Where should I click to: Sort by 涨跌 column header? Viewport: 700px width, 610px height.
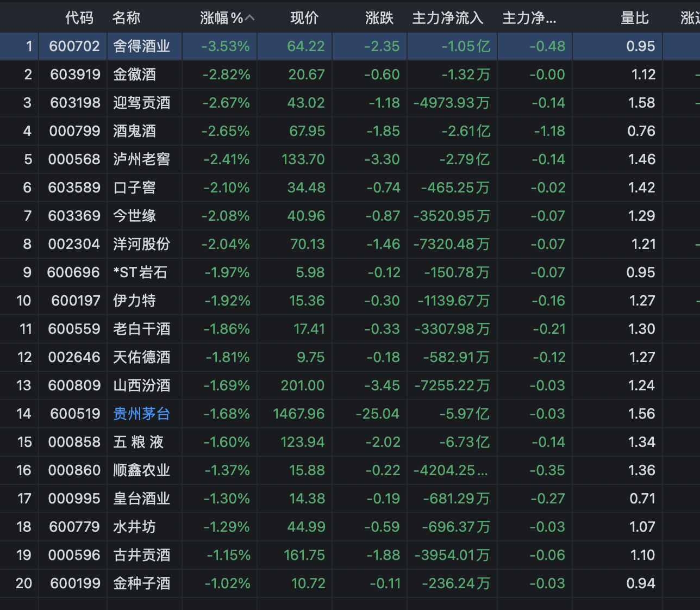pos(379,18)
